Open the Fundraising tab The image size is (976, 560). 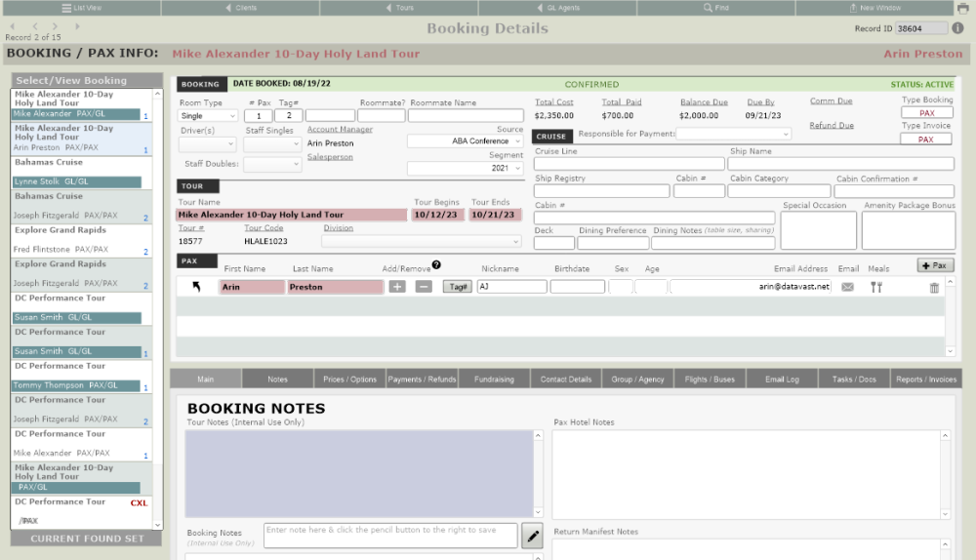tap(494, 379)
